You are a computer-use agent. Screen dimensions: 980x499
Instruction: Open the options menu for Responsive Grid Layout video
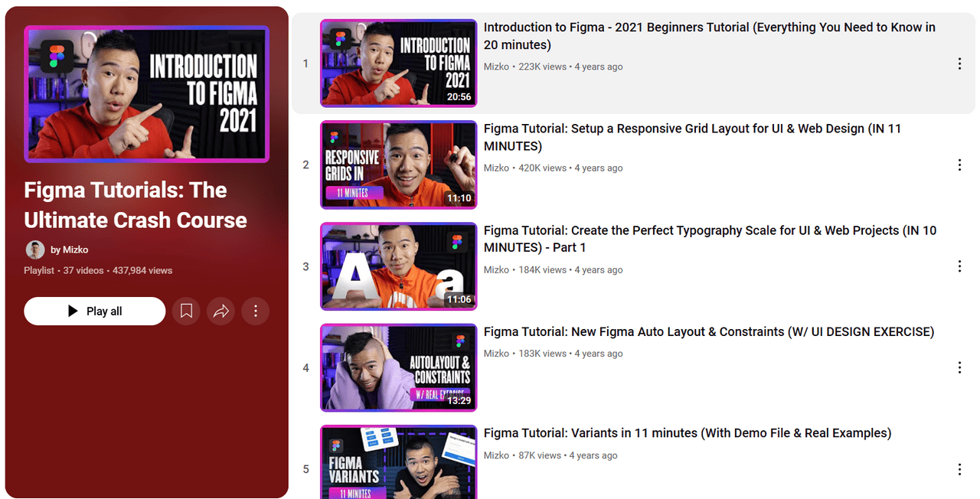pos(959,165)
